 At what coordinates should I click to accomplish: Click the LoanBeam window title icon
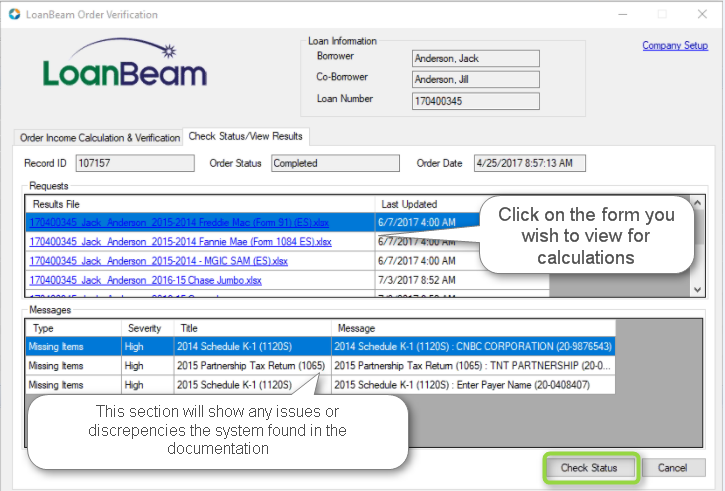tap(14, 14)
